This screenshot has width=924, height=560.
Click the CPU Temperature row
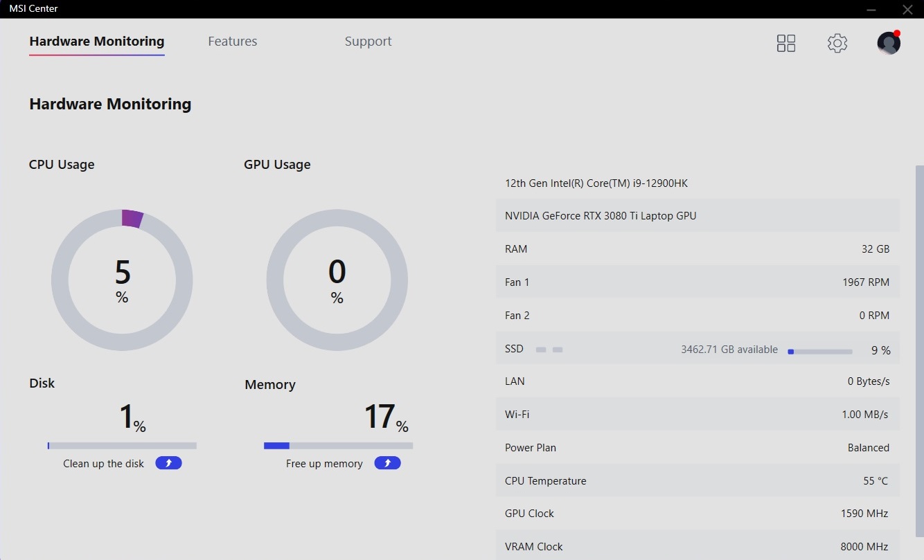(x=698, y=481)
